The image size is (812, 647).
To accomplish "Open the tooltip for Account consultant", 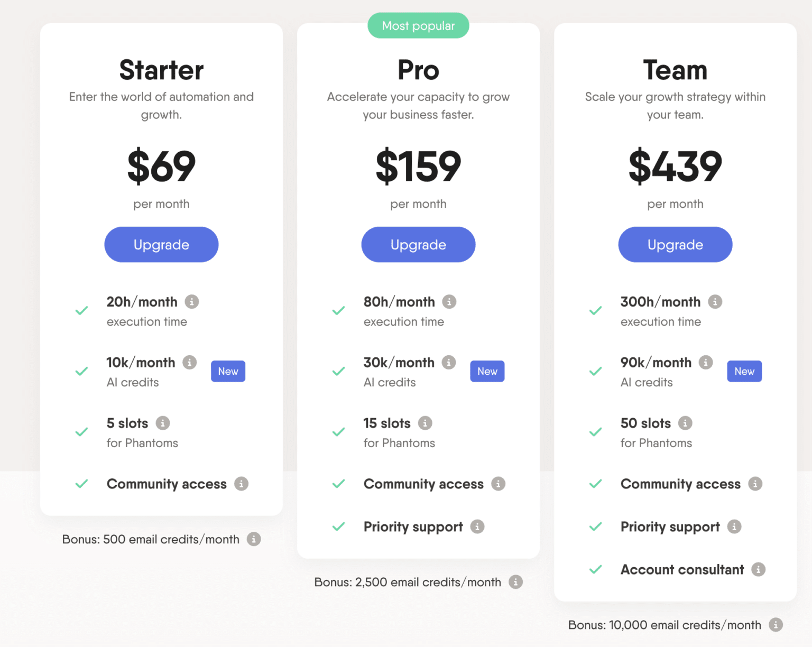I will click(x=759, y=570).
